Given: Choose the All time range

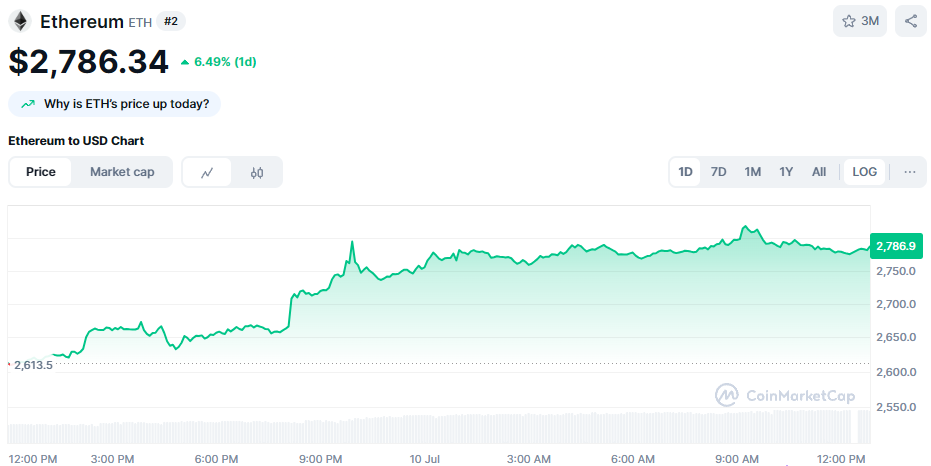Looking at the screenshot, I should pos(819,172).
